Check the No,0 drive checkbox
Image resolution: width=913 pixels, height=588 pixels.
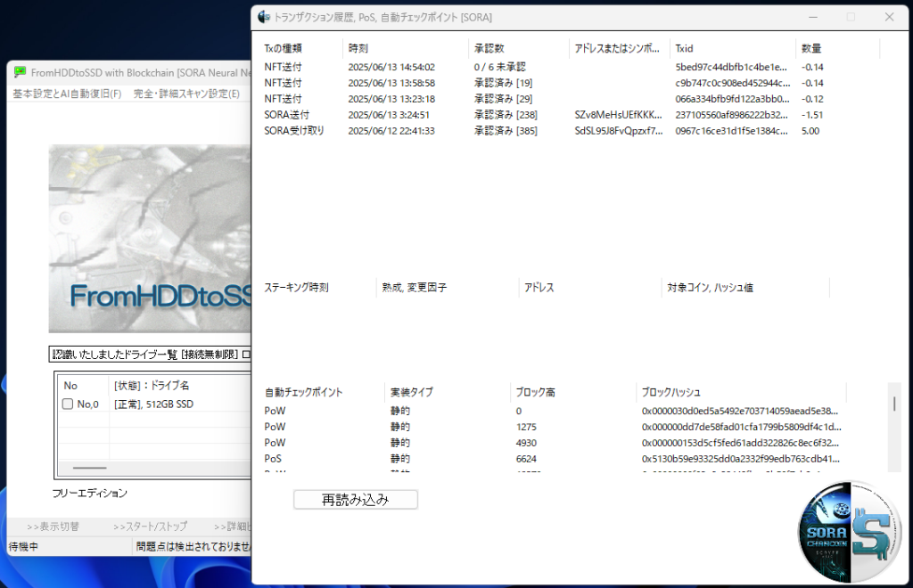click(68, 404)
